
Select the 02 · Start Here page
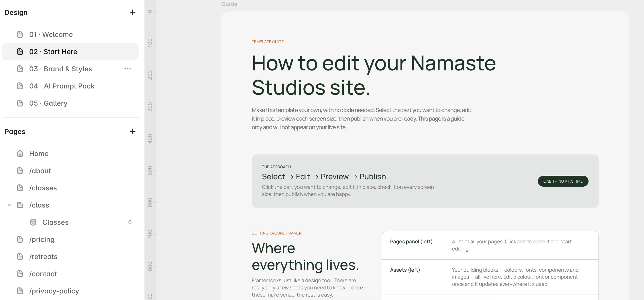[x=70, y=52]
